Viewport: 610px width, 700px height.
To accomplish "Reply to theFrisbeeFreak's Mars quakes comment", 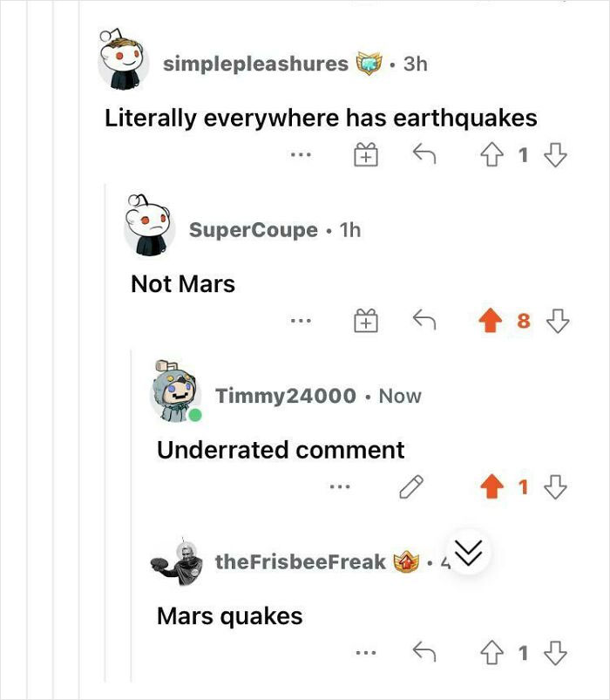I will (424, 652).
